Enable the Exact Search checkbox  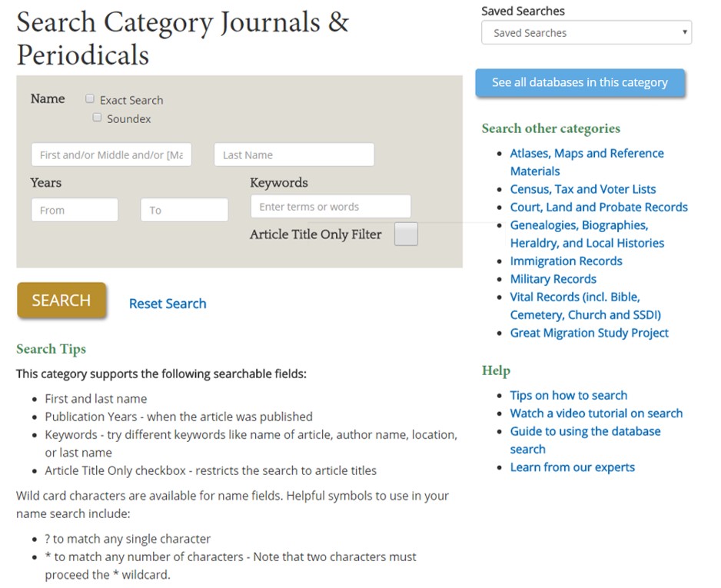[90, 98]
